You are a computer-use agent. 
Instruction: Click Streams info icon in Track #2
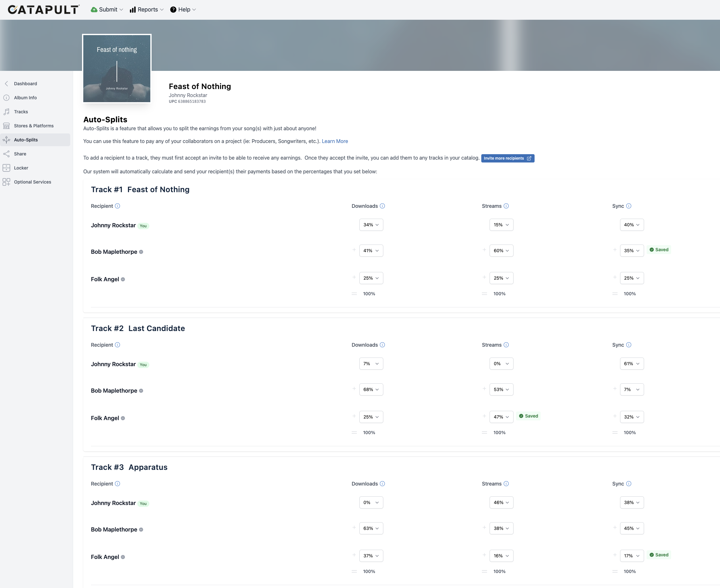(506, 345)
